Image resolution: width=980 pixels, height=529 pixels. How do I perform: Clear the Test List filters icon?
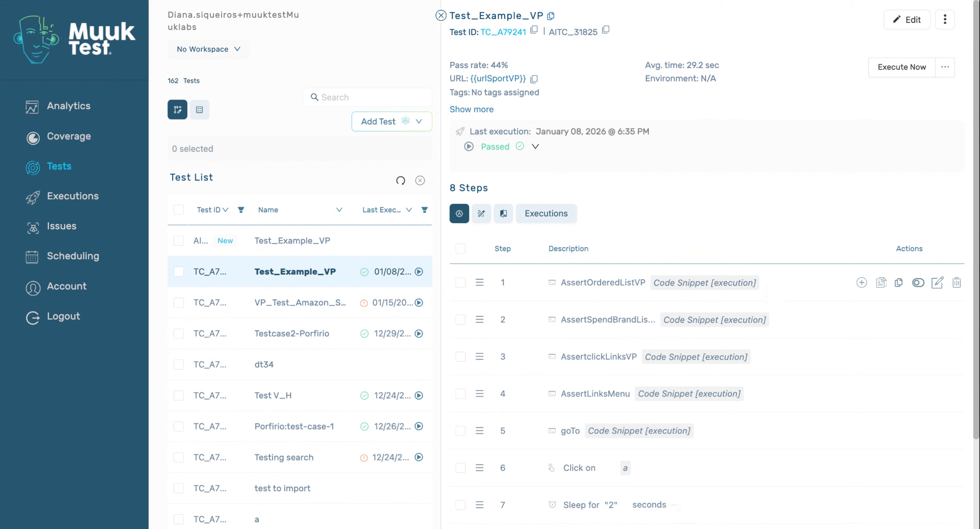click(x=420, y=180)
